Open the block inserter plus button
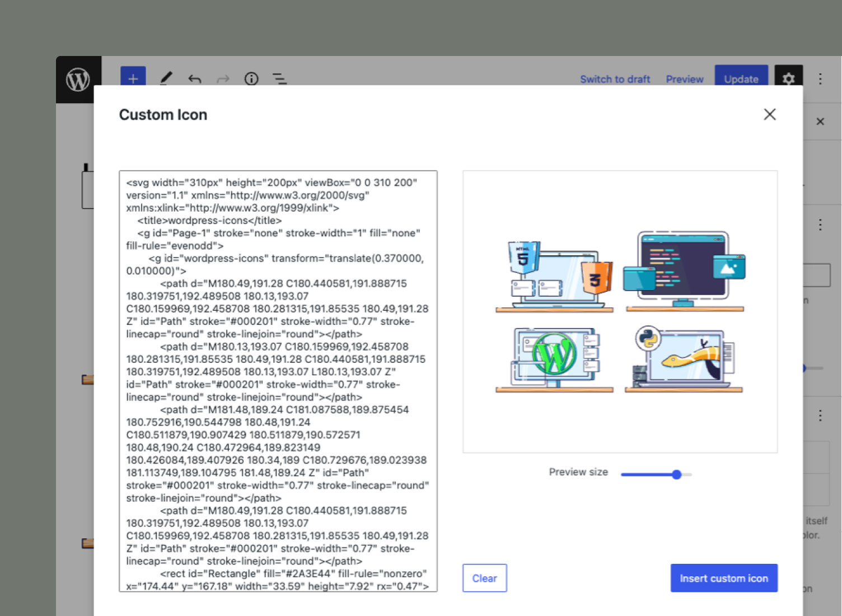The image size is (842, 616). click(x=133, y=78)
